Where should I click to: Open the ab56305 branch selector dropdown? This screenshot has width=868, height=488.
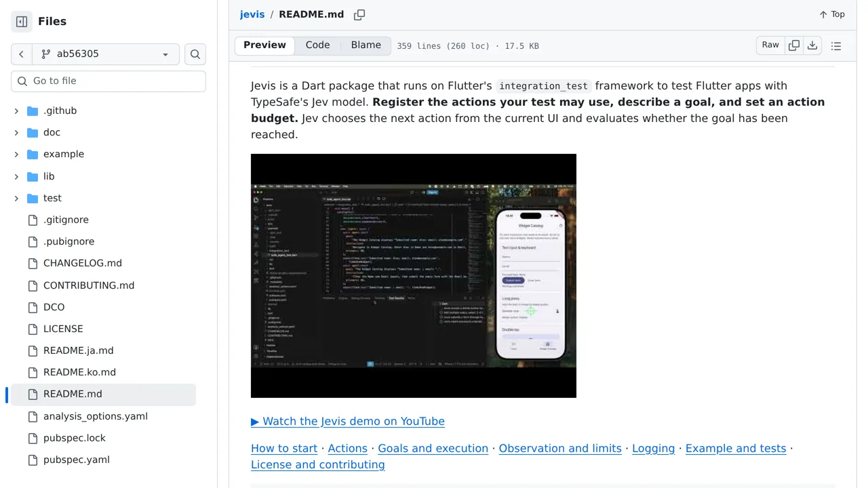[106, 54]
